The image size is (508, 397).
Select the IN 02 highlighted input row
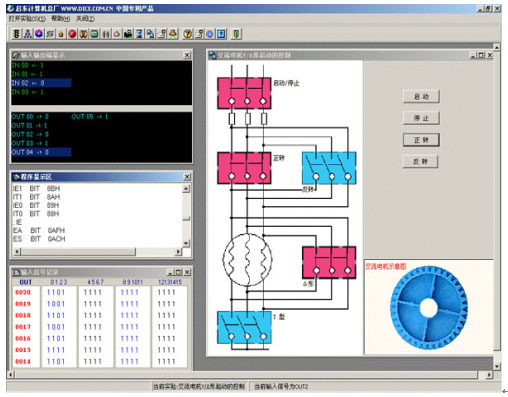[41, 83]
